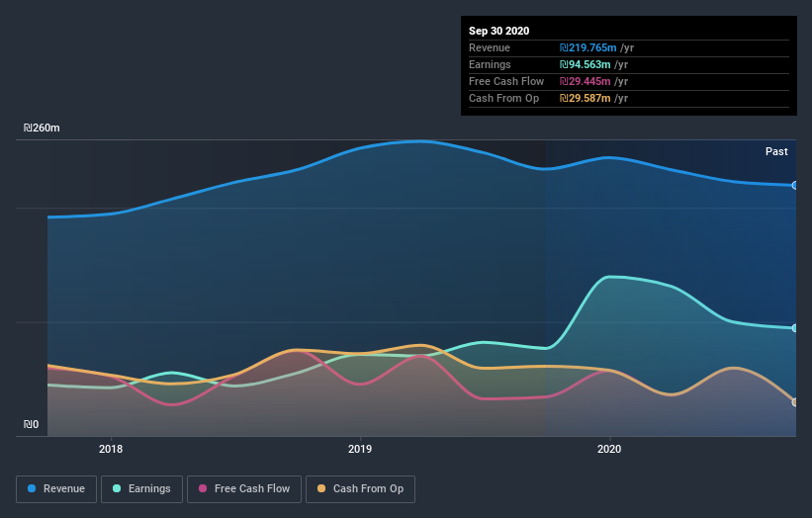This screenshot has height=518, width=812.
Task: Click the Cash From Op label in tooltip
Action: [503, 98]
